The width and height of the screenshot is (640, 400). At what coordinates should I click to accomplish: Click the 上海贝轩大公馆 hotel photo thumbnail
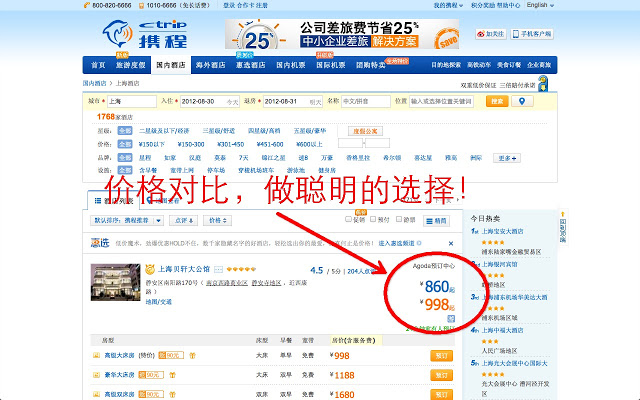click(116, 282)
